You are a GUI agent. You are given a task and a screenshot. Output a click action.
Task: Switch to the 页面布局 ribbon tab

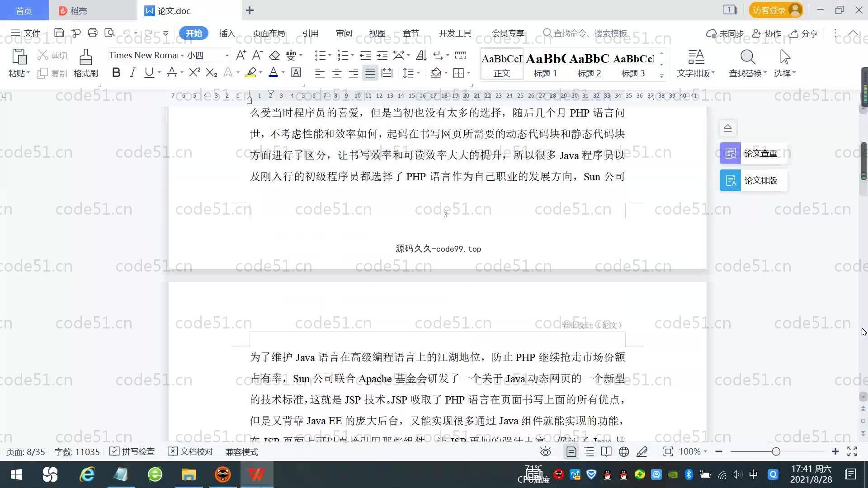coord(269,33)
